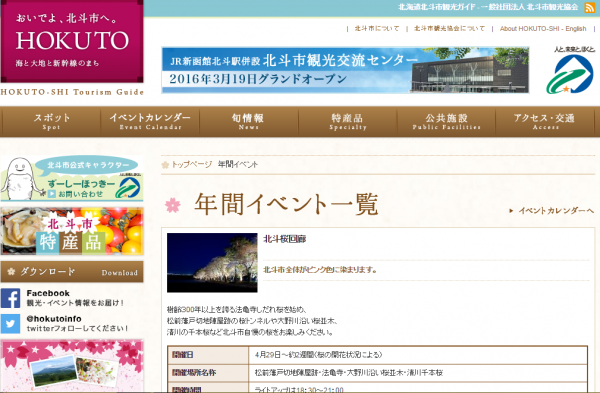Select the 開催日 table header cell
The width and height of the screenshot is (600, 393).
(x=208, y=355)
